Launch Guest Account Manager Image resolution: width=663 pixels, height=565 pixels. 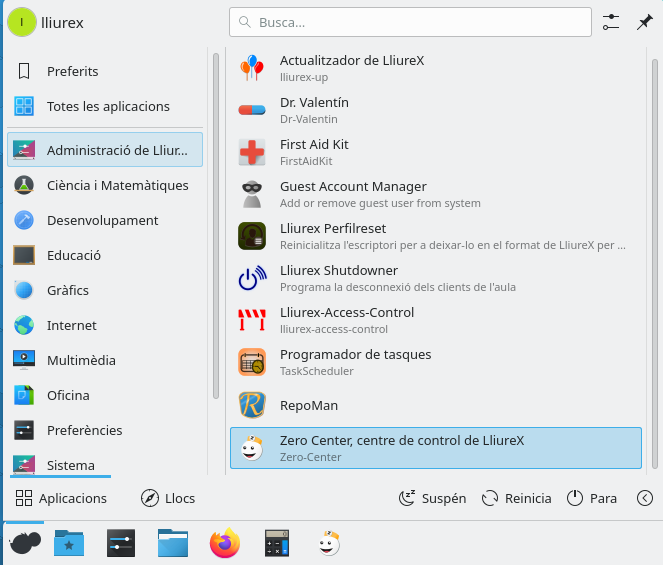(352, 194)
